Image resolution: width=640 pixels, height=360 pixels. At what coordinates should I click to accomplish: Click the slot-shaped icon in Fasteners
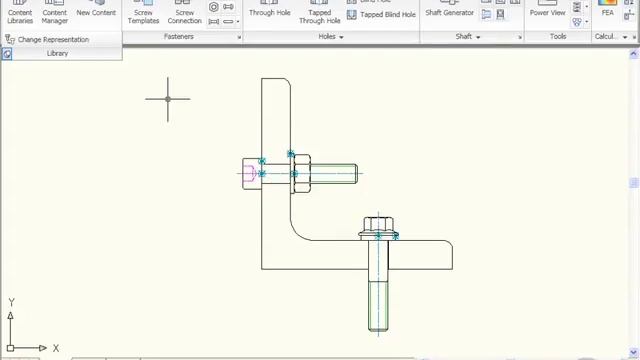tap(229, 22)
